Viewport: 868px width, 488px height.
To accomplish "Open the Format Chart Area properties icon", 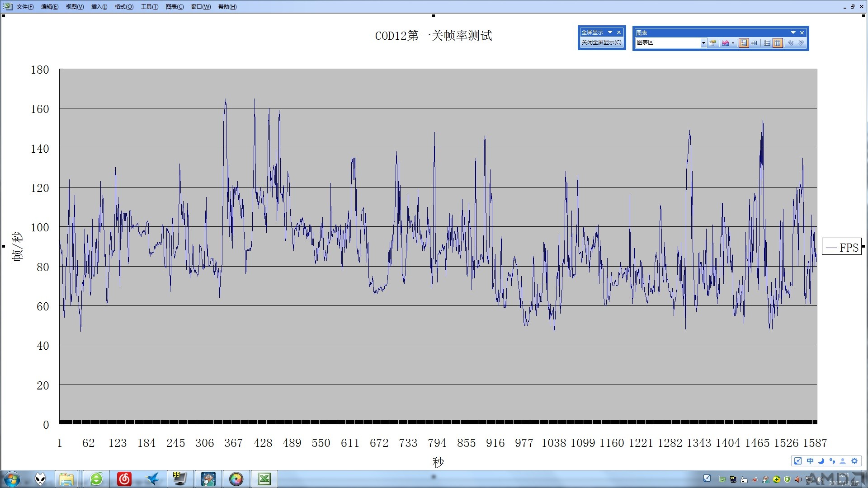I will pos(713,43).
